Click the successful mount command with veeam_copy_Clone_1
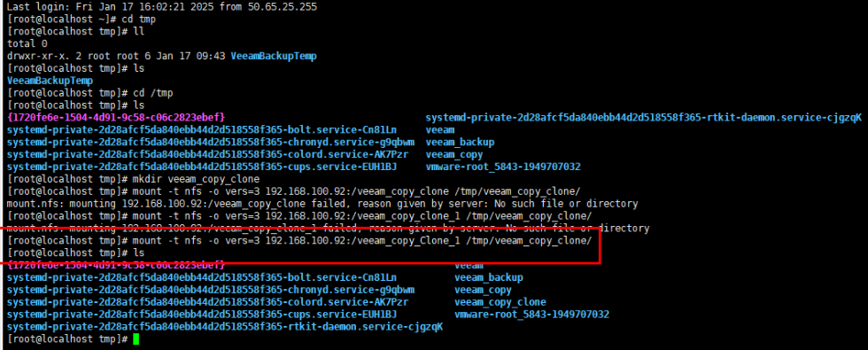Viewport: 868px width, 350px height. [x=299, y=241]
